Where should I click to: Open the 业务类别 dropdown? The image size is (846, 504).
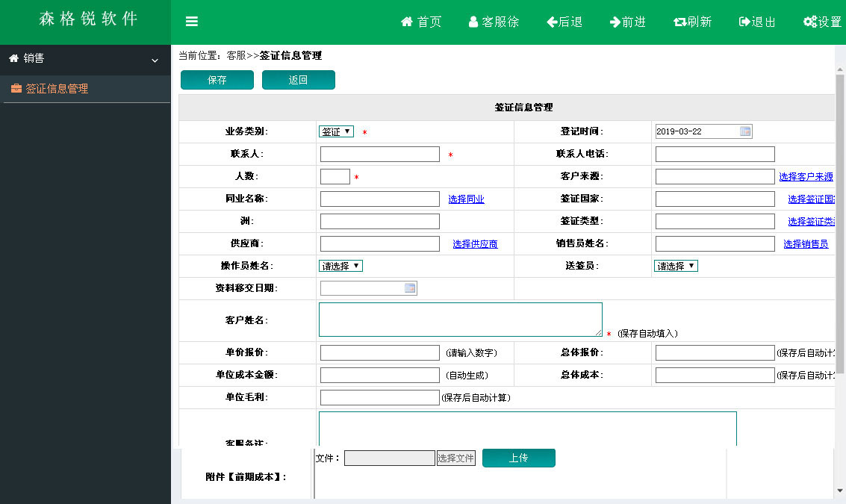pyautogui.click(x=336, y=131)
